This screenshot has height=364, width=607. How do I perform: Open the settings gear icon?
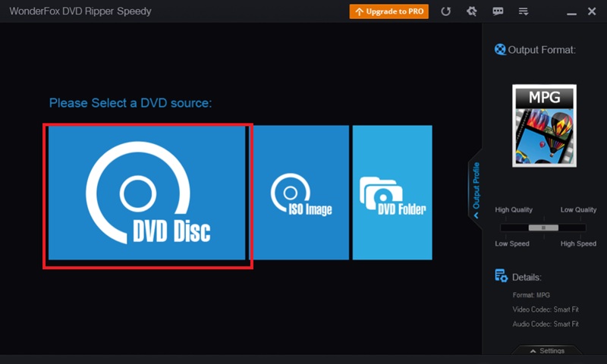[471, 11]
